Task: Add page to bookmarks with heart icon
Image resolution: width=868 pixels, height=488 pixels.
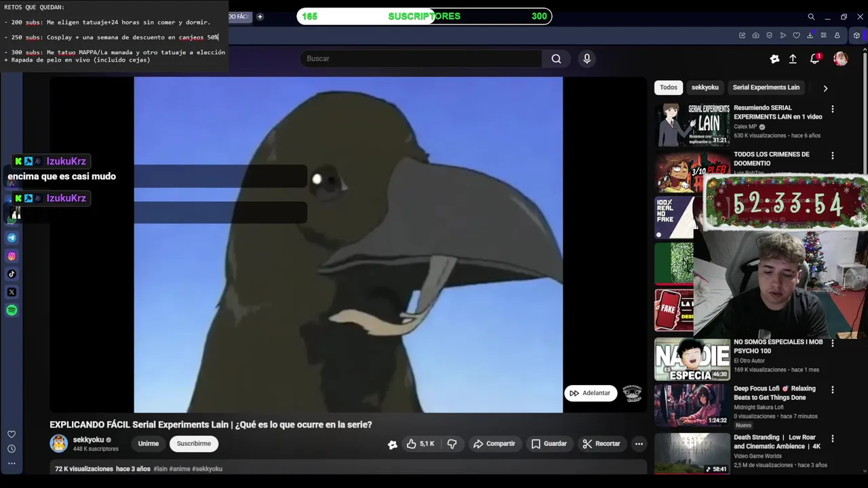Action: pyautogui.click(x=796, y=35)
